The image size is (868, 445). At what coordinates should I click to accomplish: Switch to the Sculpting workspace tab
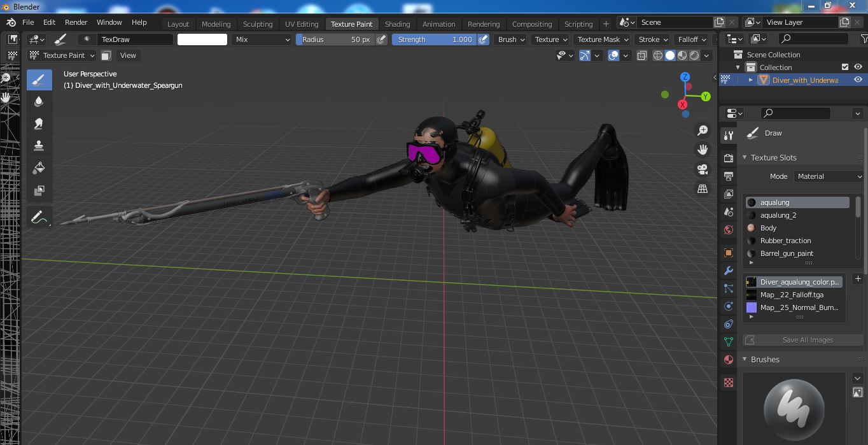258,24
